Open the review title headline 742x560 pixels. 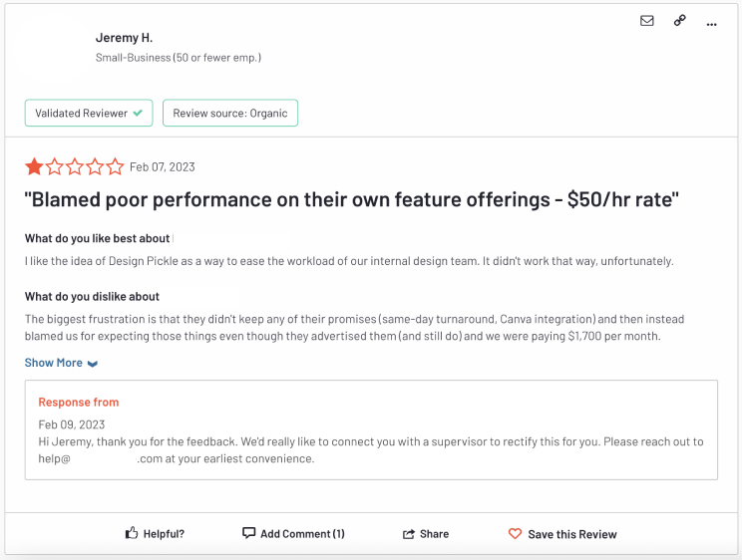coord(352,199)
